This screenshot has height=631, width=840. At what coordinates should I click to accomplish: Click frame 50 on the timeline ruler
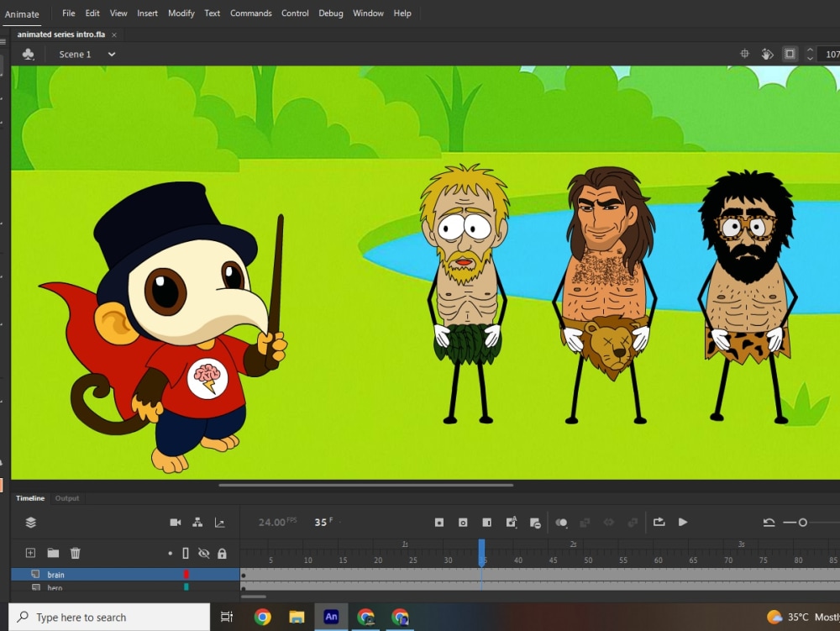click(588, 560)
